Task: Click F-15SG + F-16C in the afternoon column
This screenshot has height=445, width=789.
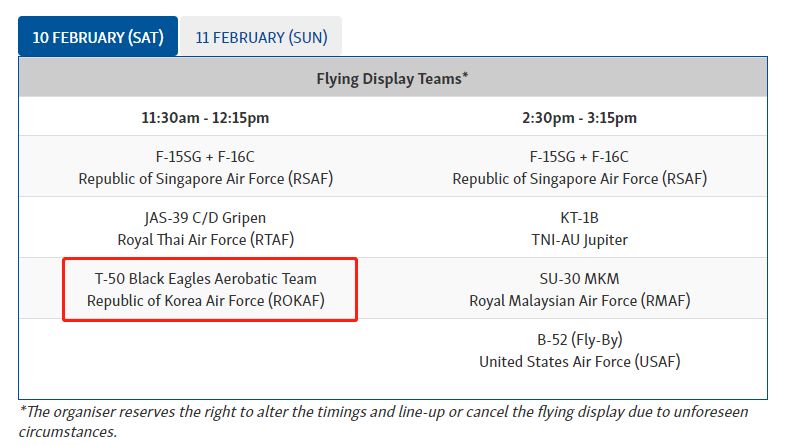Action: pos(579,157)
